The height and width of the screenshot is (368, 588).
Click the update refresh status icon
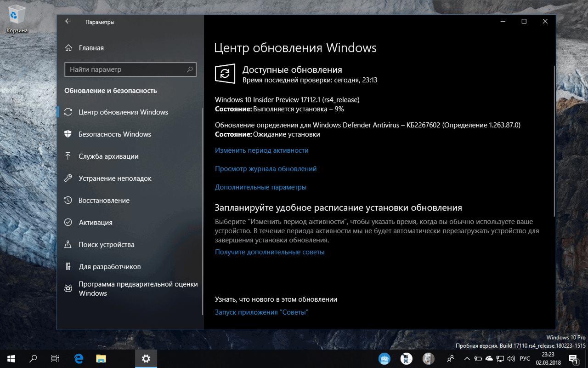225,74
